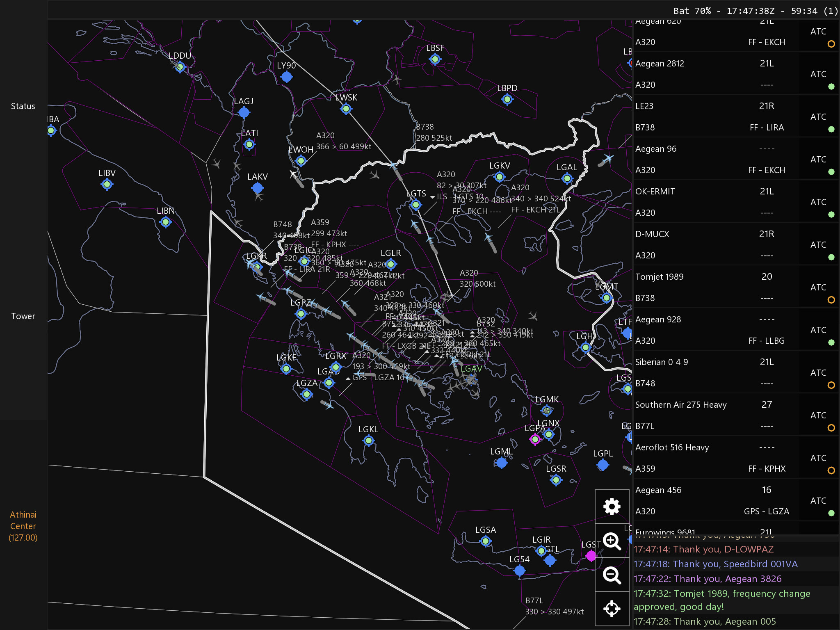Toggle green status dot for LE23
This screenshot has height=630, width=840.
tap(831, 129)
